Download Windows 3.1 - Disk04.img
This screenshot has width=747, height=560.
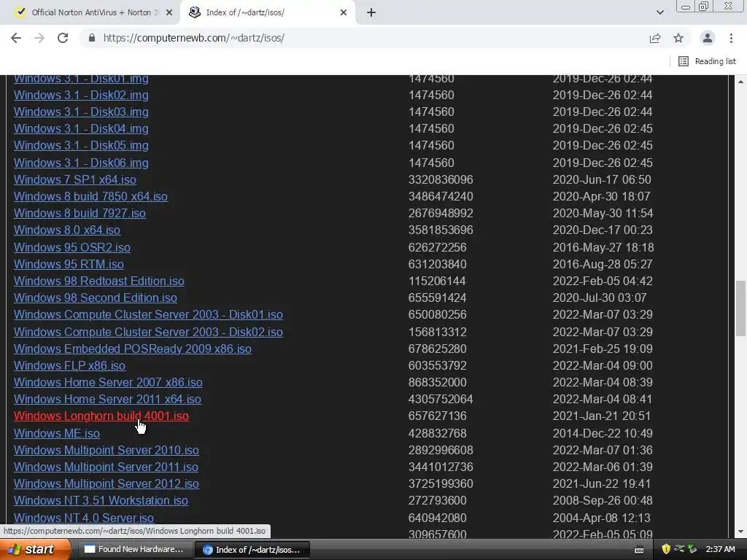81,128
